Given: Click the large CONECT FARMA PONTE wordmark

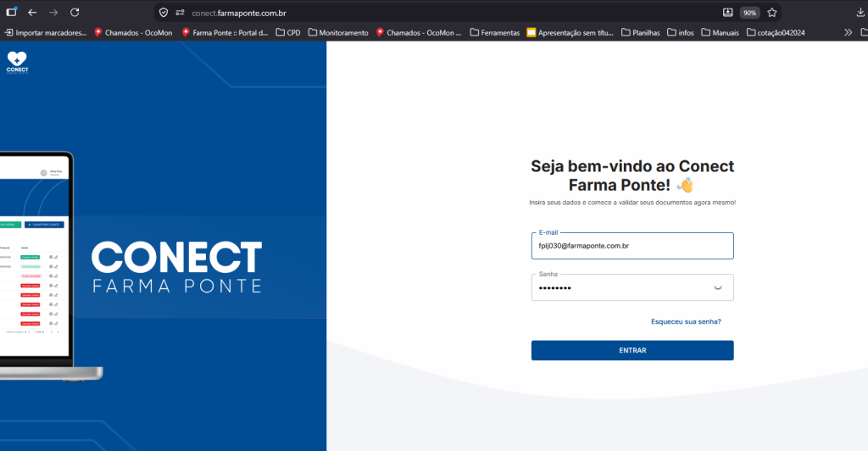Looking at the screenshot, I should coord(176,266).
